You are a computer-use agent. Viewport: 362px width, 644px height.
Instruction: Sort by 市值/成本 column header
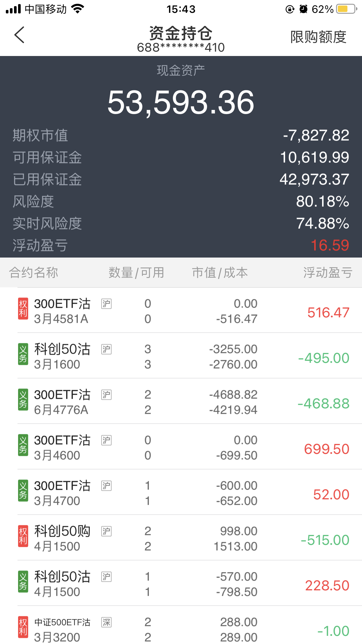pos(220,273)
